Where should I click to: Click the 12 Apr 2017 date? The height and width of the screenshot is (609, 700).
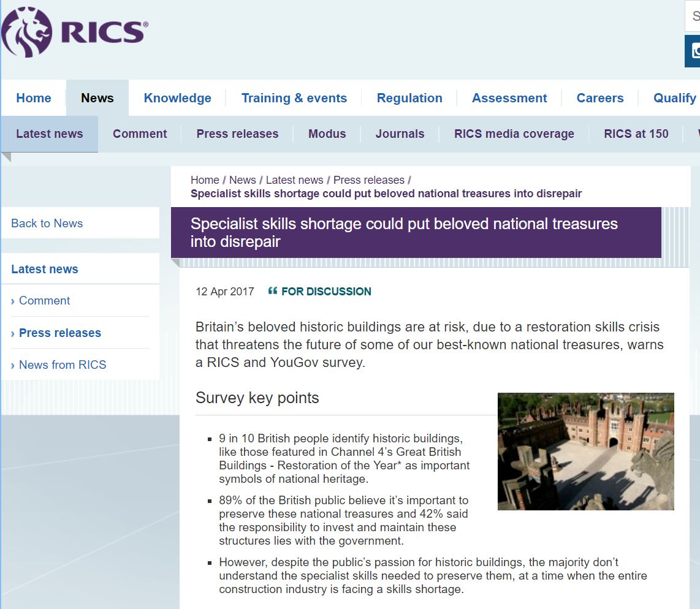tap(224, 292)
